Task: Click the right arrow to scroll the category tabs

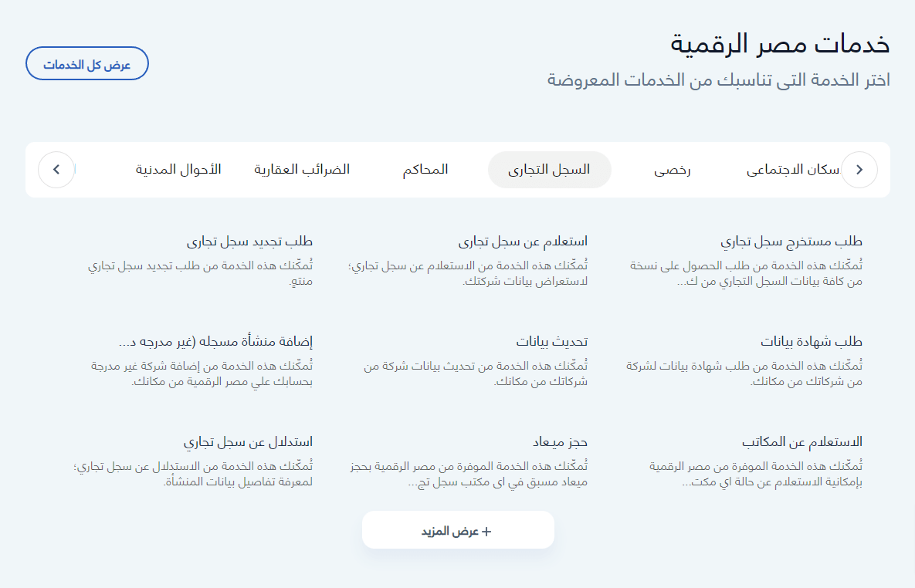Action: click(x=859, y=170)
